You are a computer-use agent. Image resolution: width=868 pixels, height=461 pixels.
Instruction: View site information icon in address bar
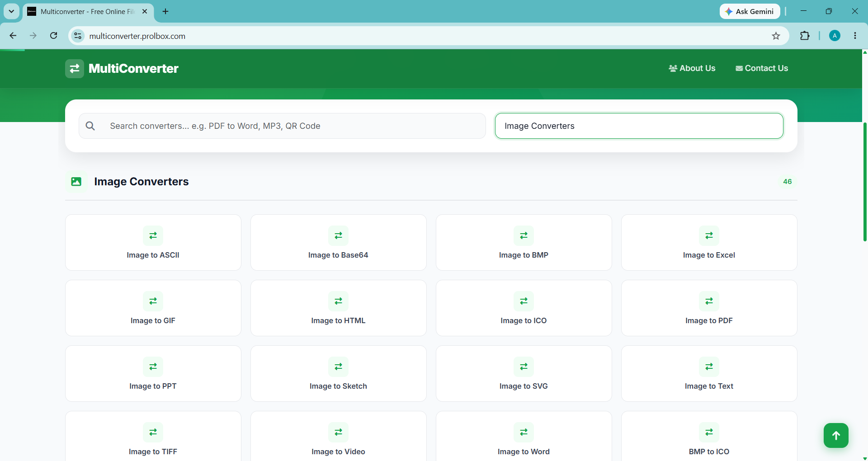click(x=78, y=36)
